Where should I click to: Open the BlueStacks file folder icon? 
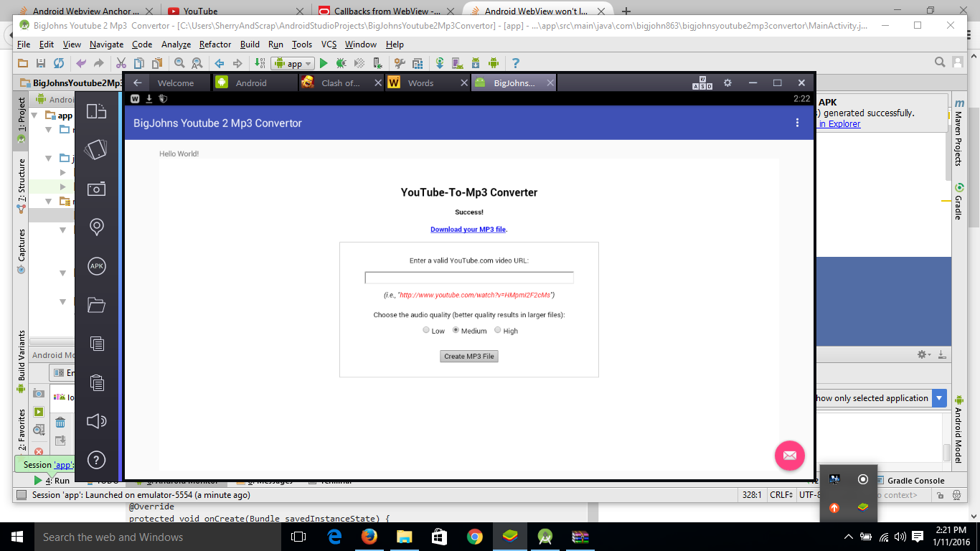click(96, 305)
